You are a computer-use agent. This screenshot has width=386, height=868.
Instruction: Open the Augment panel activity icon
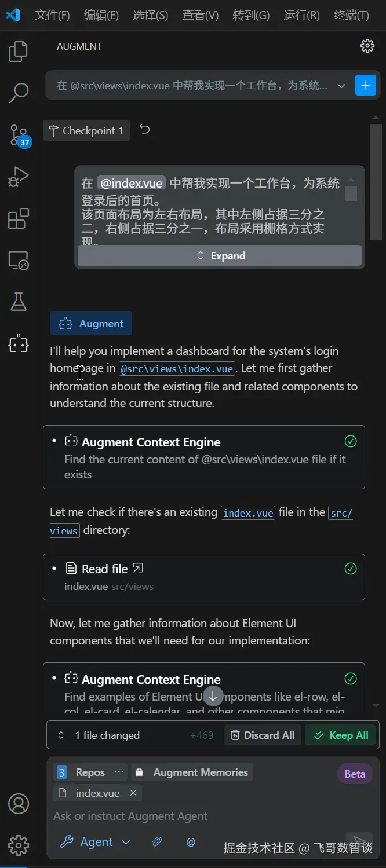pos(19,343)
